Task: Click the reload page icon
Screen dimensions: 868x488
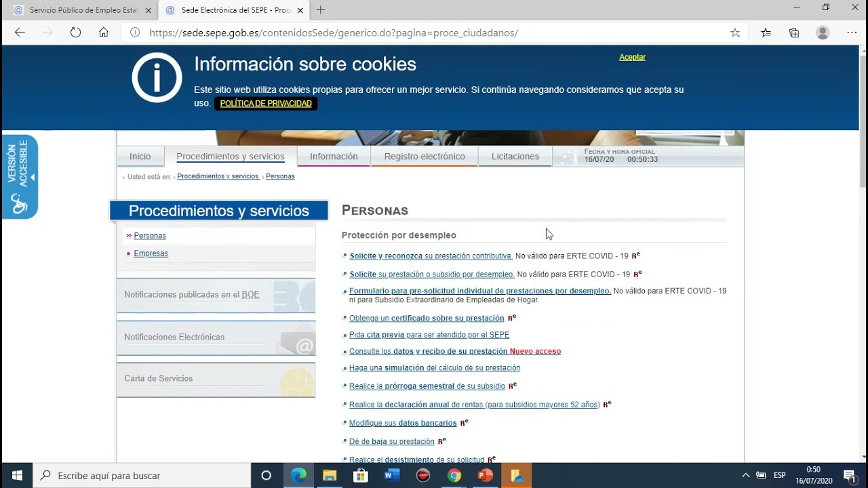Action: click(x=75, y=32)
